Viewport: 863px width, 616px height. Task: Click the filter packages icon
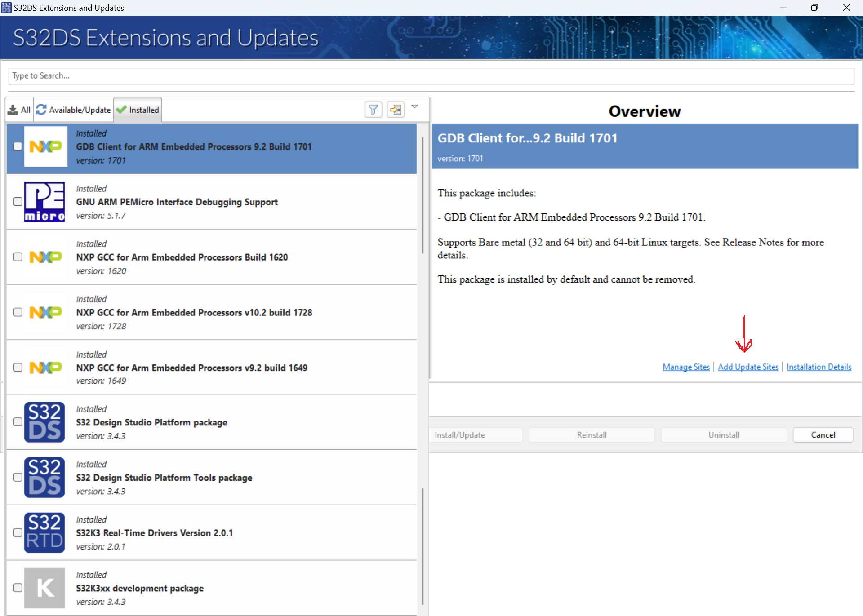point(373,109)
